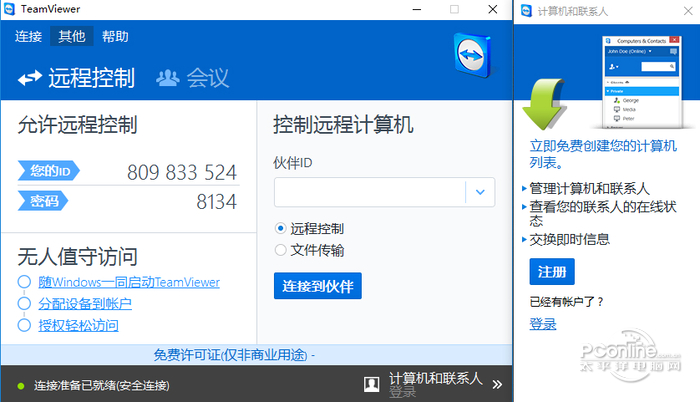Click the TeamViewer logo in title bar

9,9
